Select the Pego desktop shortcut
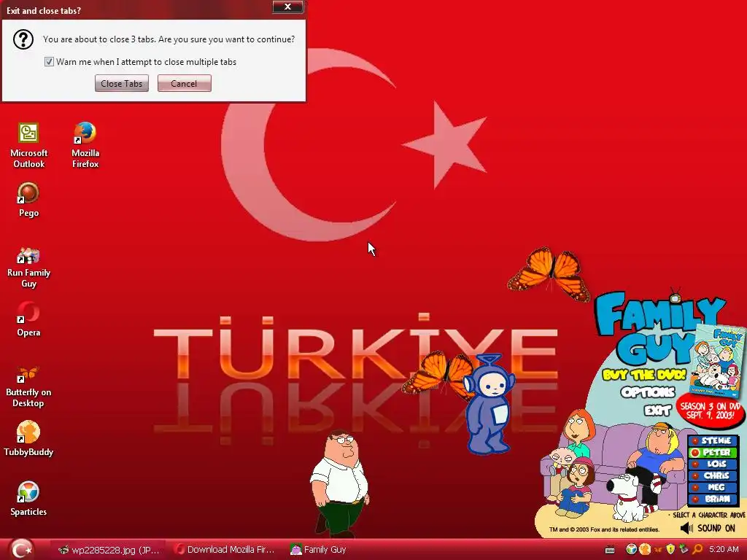Viewport: 747px width, 560px height. point(28,200)
